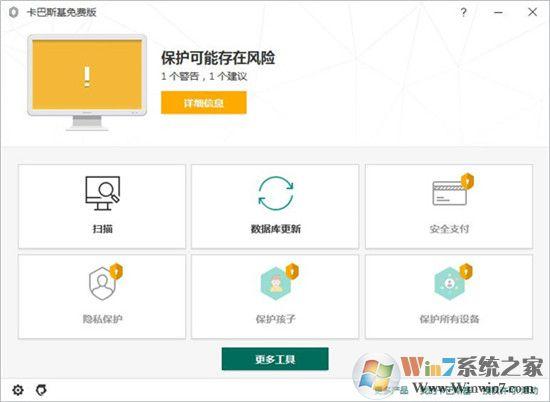Click the 1 个警告, 1 个建议 text
Viewport: 550px width, 402px height.
204,76
